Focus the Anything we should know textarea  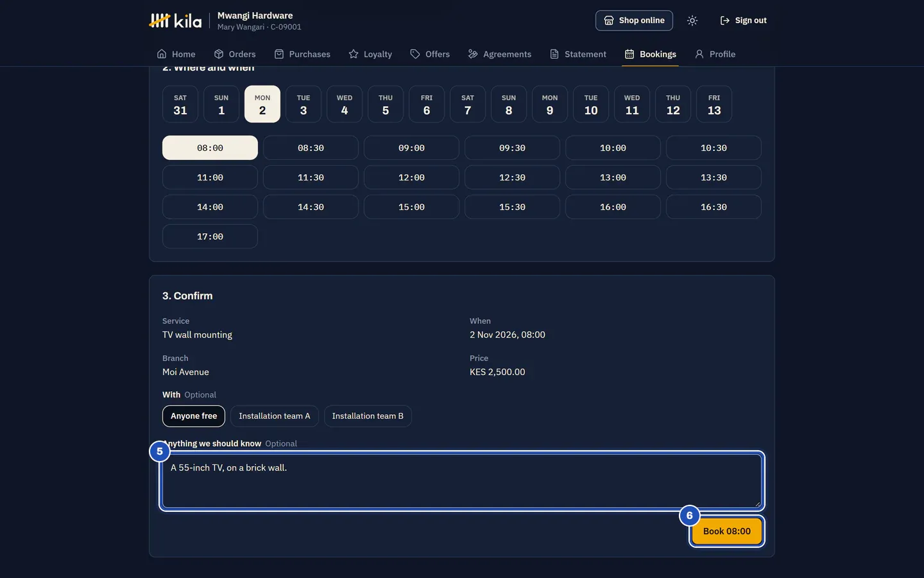pos(462,481)
